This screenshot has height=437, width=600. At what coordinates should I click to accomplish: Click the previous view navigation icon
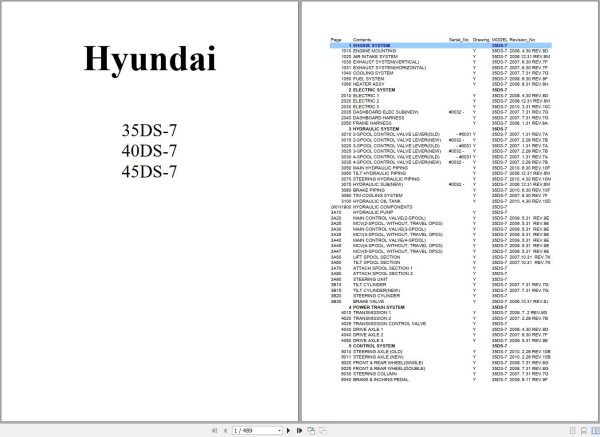click(x=311, y=430)
